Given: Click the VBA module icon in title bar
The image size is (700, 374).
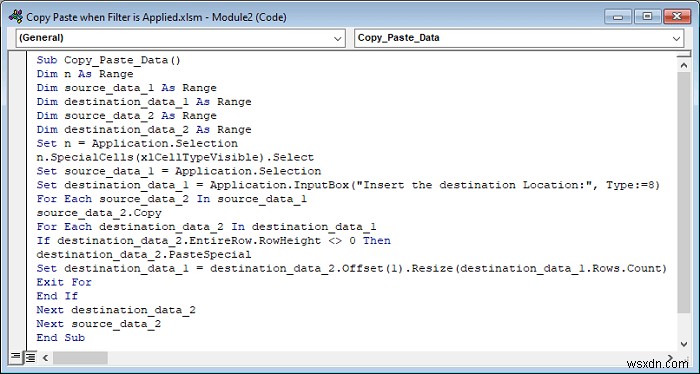Looking at the screenshot, I should 16,17.
